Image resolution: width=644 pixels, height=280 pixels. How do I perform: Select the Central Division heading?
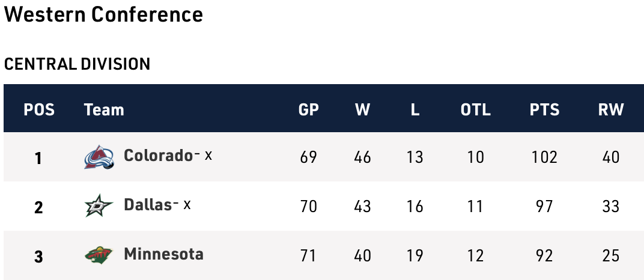[77, 64]
